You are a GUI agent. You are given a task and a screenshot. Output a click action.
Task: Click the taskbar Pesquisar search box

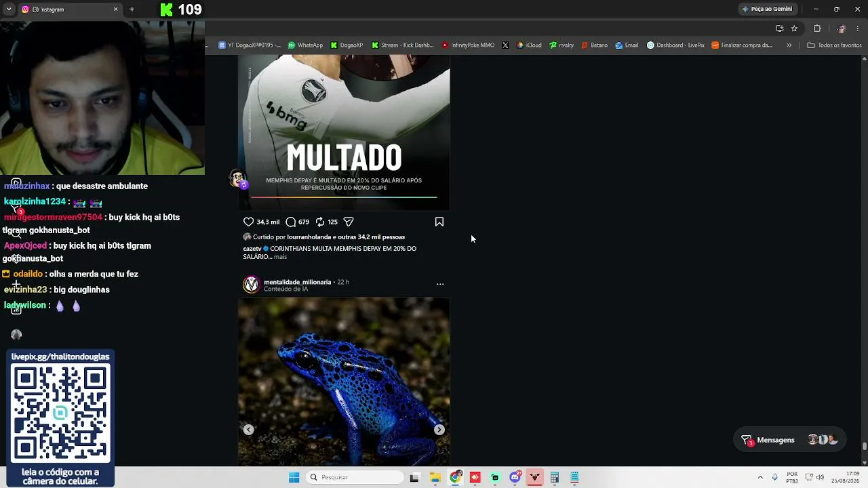355,477
